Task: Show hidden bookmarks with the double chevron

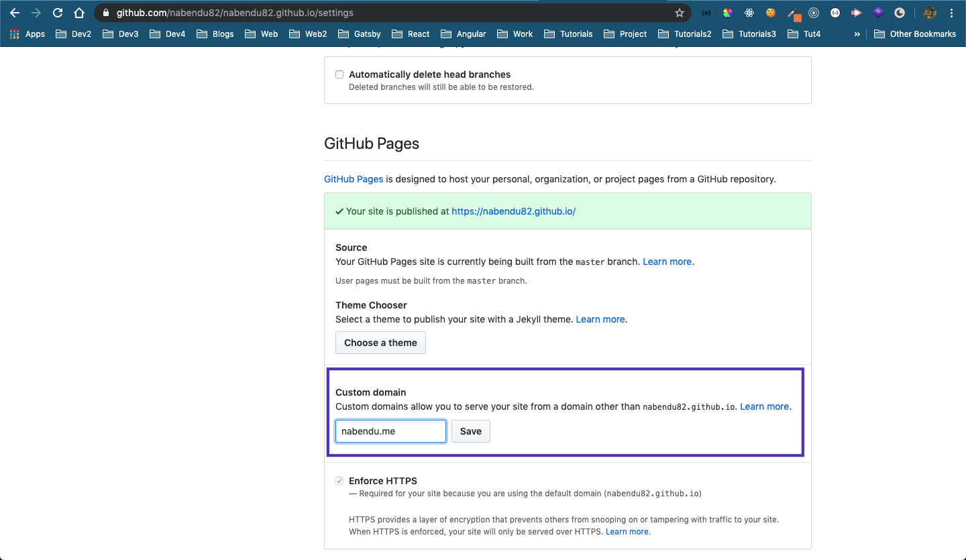Action: (857, 34)
